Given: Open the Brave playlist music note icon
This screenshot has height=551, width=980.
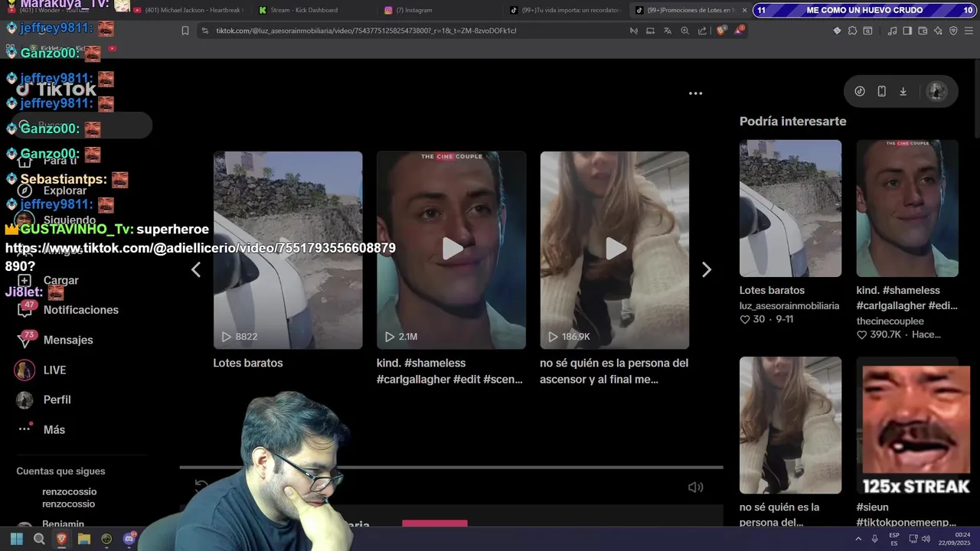Looking at the screenshot, I should (x=892, y=31).
